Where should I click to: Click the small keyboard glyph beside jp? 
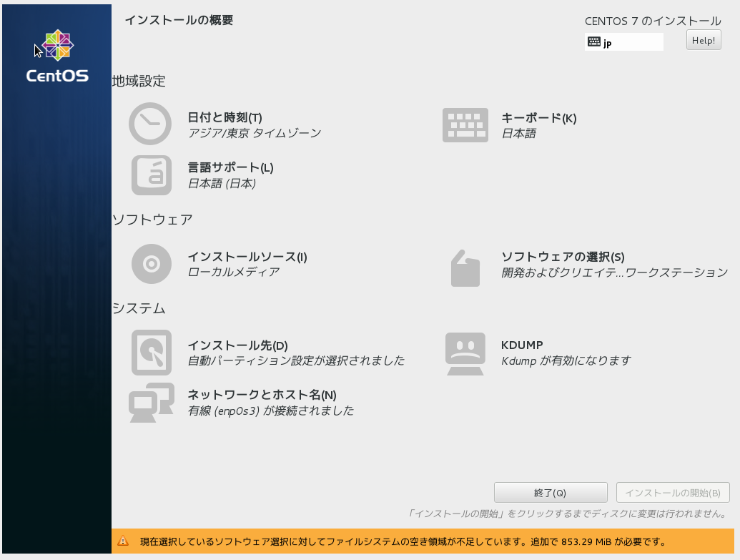coord(594,41)
